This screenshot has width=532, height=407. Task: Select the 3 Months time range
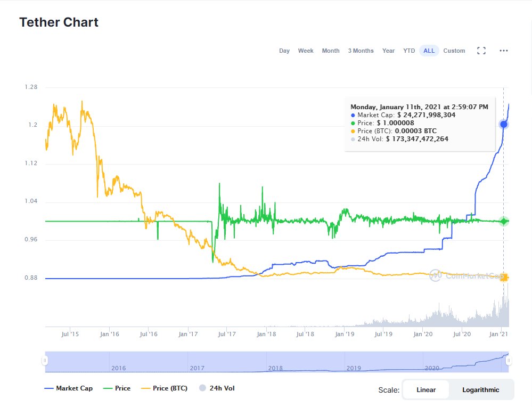(361, 51)
